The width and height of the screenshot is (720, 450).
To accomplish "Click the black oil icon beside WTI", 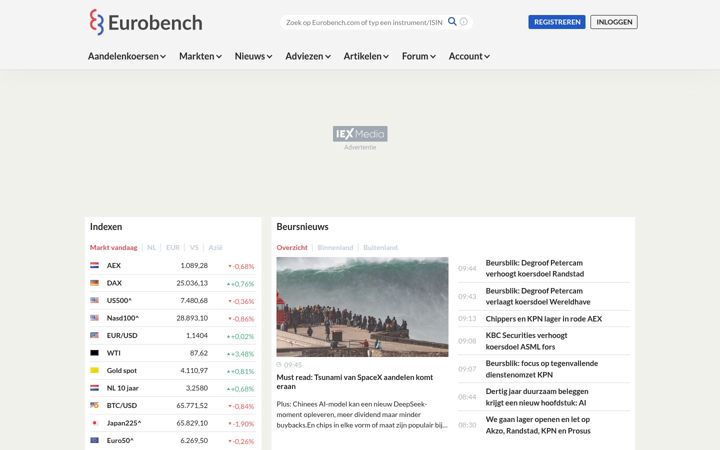I will [x=95, y=353].
